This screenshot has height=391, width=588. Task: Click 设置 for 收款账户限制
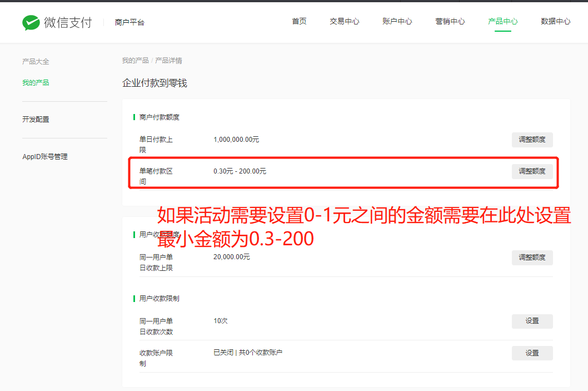(532, 353)
